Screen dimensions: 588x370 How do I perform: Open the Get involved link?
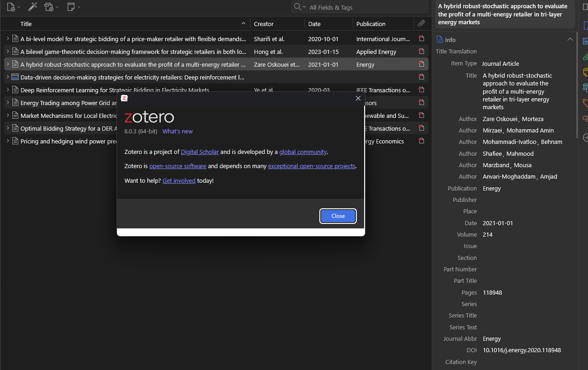coord(179,181)
